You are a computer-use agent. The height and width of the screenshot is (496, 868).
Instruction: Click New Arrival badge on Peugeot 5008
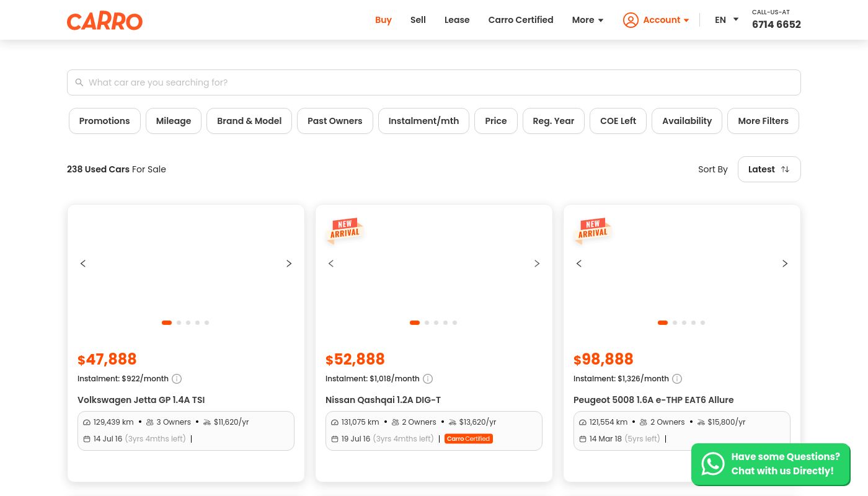[x=593, y=230]
